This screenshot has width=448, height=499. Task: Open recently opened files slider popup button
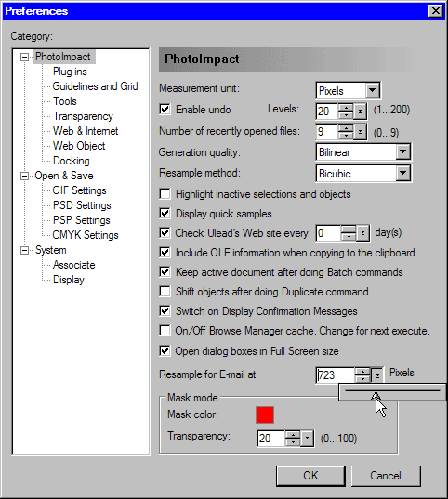360,132
